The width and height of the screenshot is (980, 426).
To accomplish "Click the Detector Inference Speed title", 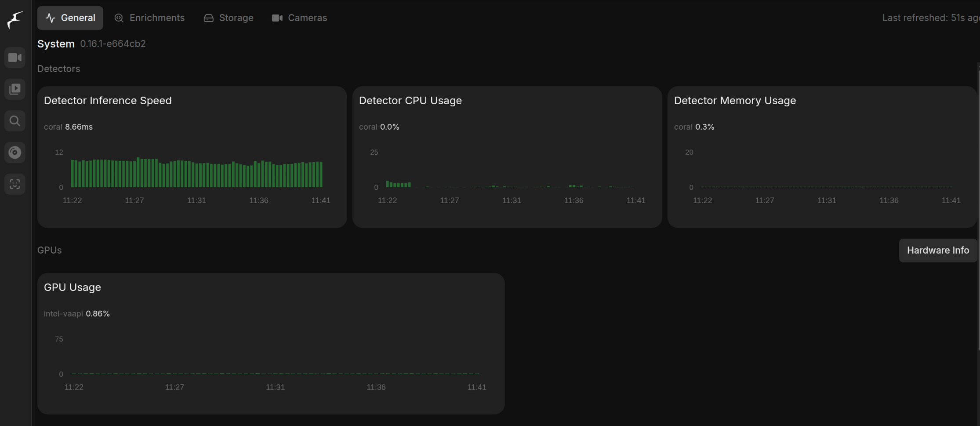I will click(108, 101).
